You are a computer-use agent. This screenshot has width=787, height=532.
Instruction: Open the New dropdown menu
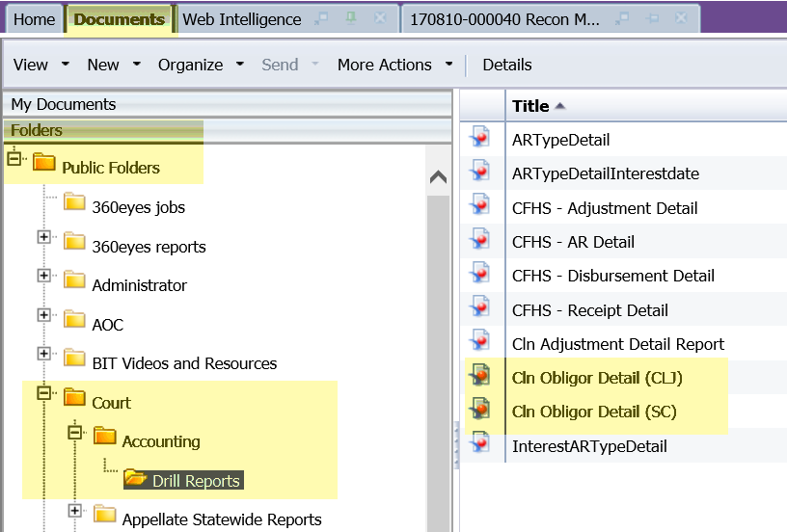[114, 65]
